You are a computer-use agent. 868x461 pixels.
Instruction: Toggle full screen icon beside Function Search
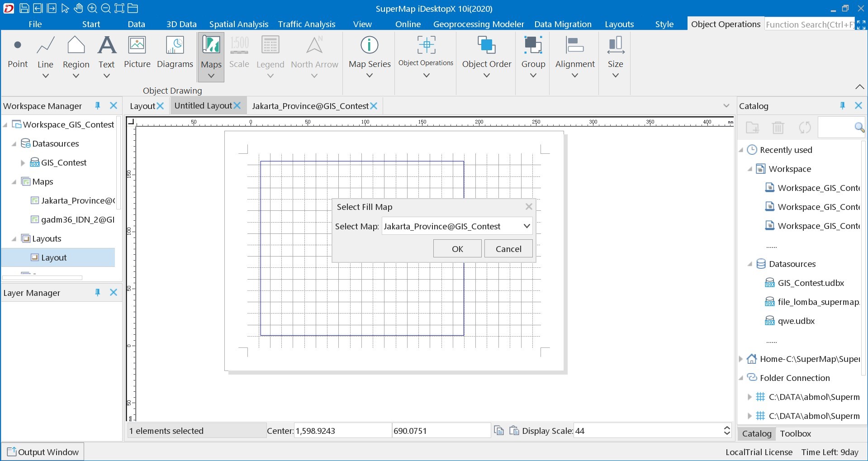tap(861, 24)
